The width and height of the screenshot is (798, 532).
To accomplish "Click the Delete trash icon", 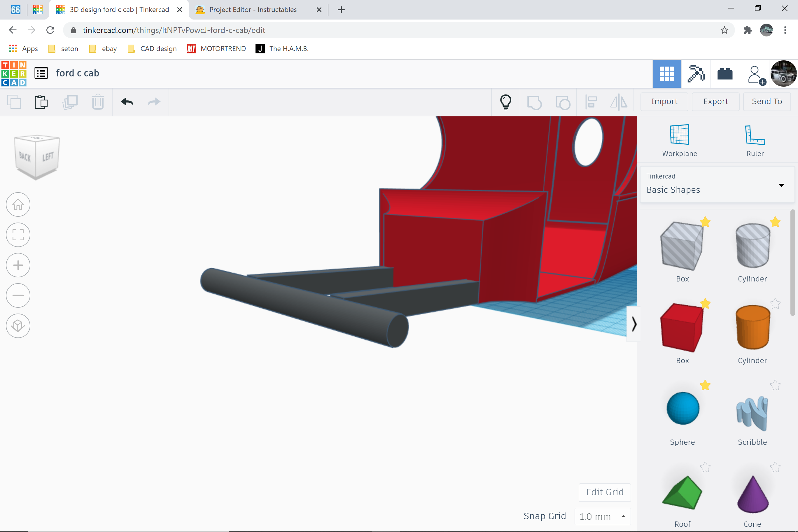I will (98, 102).
